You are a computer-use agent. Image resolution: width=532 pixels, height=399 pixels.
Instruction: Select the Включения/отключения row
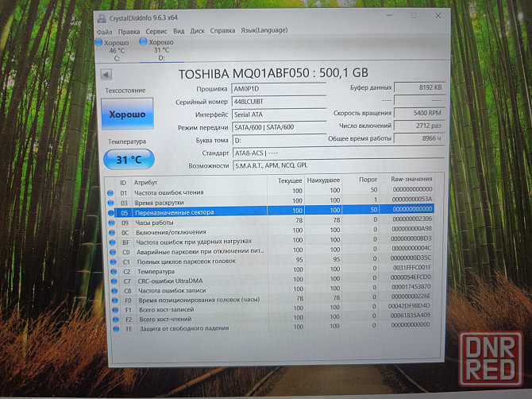(x=271, y=231)
